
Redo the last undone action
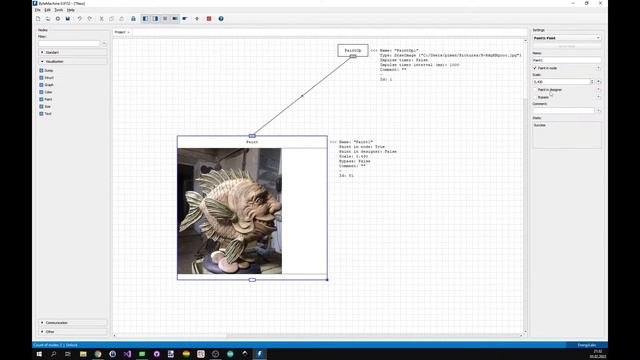pyautogui.click(x=90, y=19)
